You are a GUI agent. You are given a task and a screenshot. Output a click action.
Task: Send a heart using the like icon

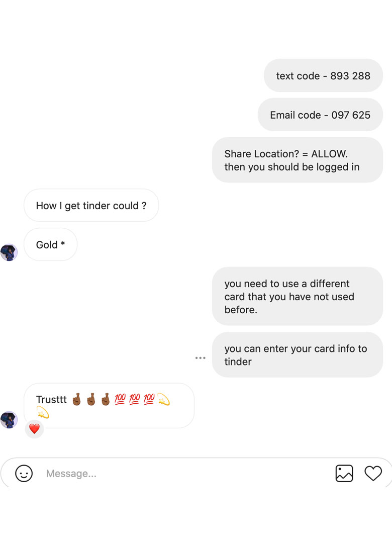[x=373, y=473]
